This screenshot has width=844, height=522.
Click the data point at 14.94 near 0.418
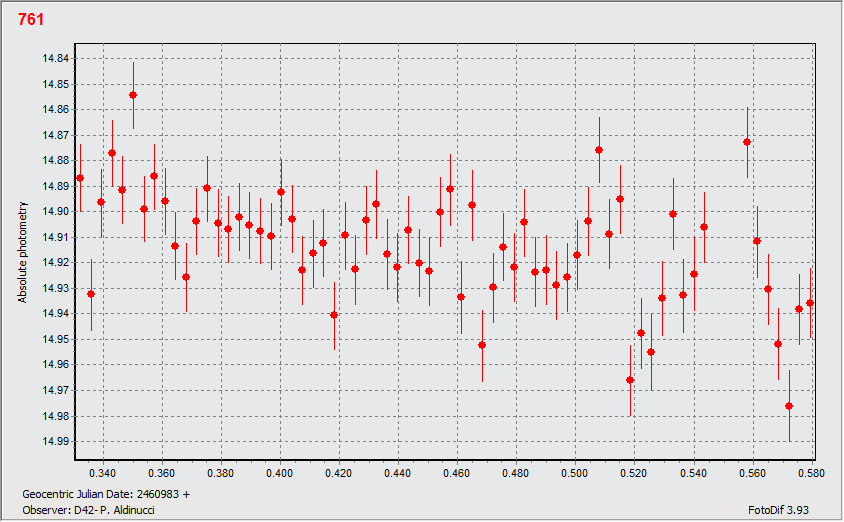334,315
